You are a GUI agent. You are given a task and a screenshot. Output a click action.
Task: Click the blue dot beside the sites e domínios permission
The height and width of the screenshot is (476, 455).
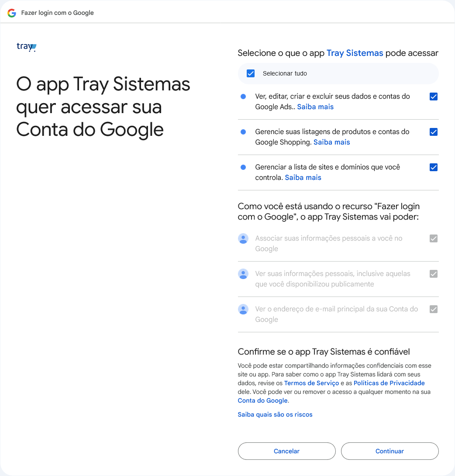coord(243,167)
